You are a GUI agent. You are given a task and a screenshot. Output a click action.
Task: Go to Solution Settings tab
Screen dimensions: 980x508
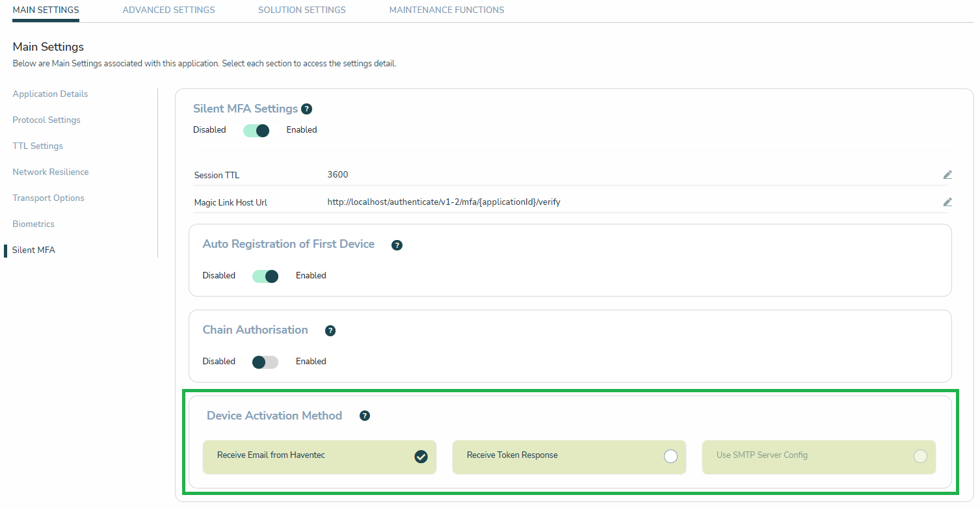click(x=302, y=10)
